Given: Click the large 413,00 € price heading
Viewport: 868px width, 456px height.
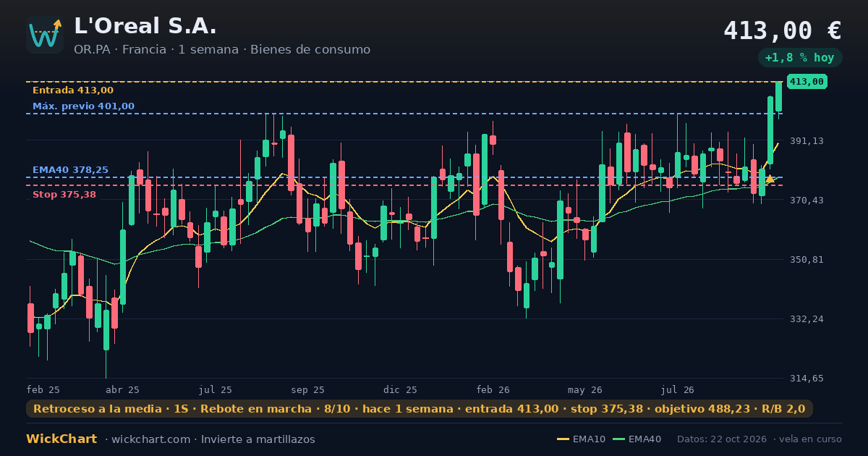Looking at the screenshot, I should [x=782, y=30].
